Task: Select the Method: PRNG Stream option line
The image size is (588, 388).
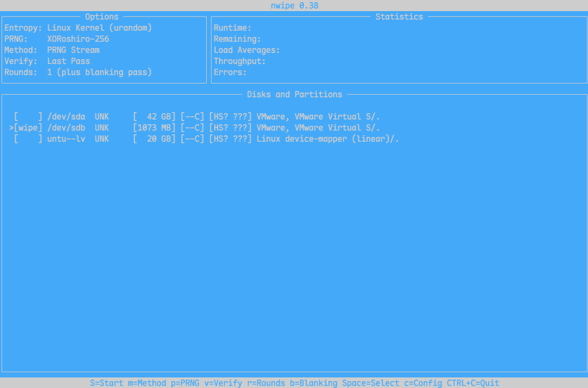Action: click(x=52, y=50)
